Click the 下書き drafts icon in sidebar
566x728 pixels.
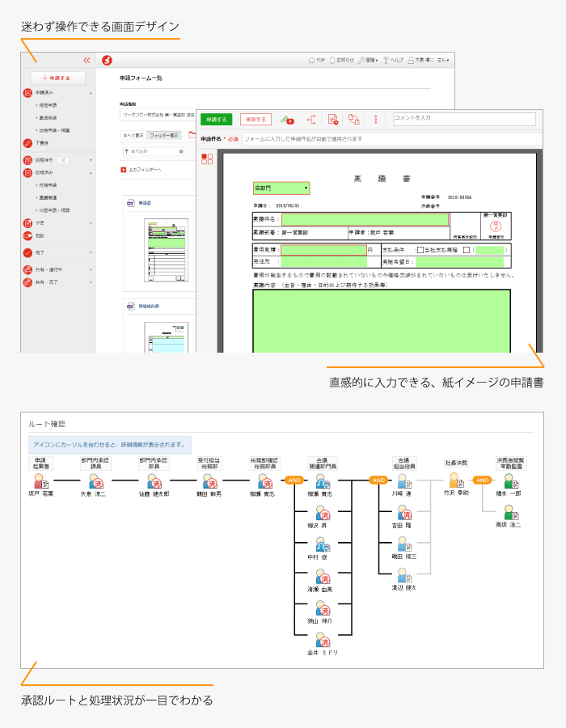27,143
